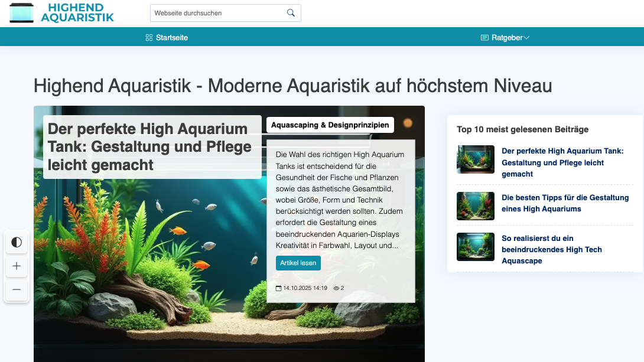Click the Highend Aquaristik aquarium logo icon
Viewport: 644px width, 362px height.
21,12
